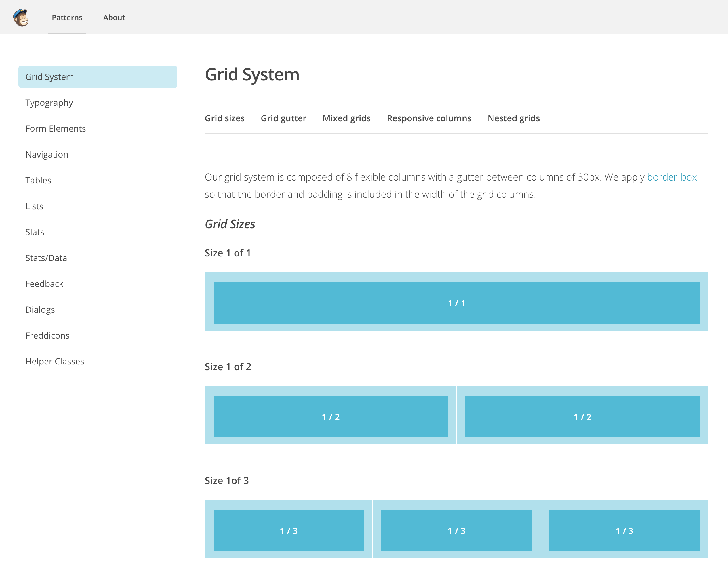Go to the Freddicons section
728x572 pixels.
47,335
